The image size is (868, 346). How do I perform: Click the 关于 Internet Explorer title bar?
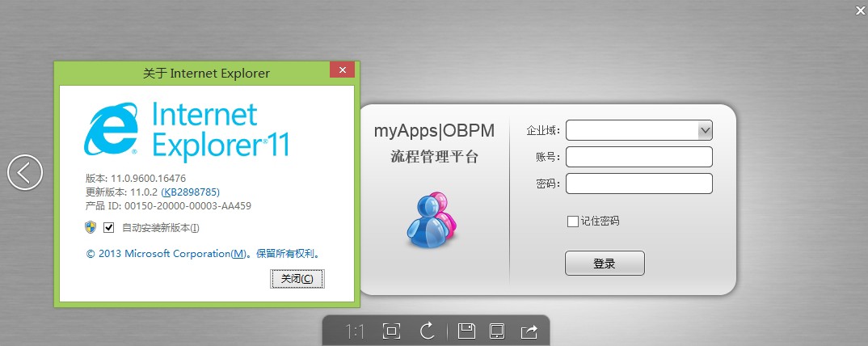pos(206,73)
